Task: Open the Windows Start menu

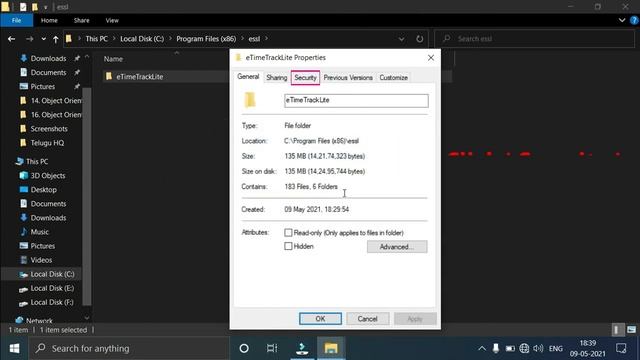Action: pyautogui.click(x=14, y=349)
